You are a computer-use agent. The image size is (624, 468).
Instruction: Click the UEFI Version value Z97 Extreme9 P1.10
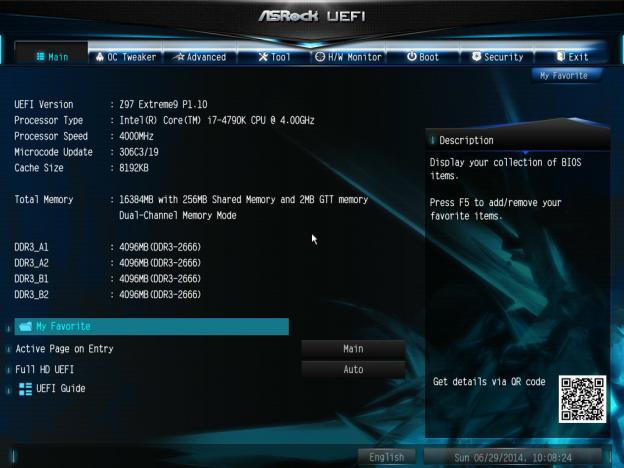(163, 105)
